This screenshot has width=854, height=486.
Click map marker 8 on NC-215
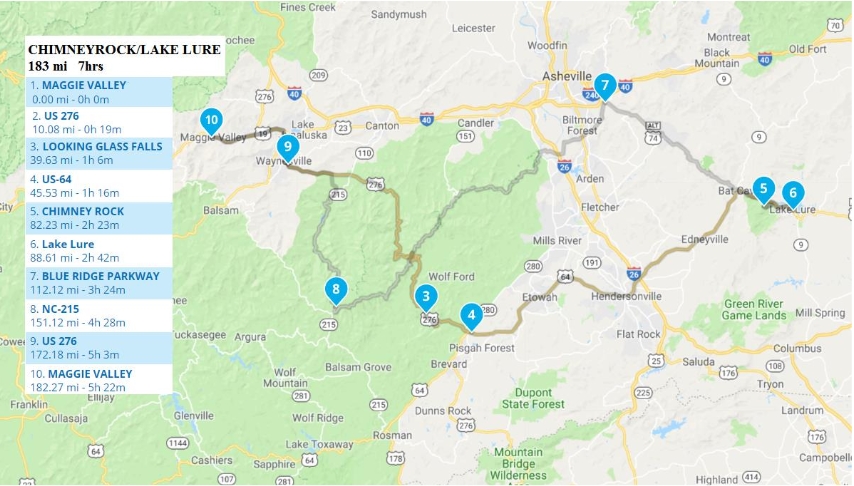click(x=336, y=291)
